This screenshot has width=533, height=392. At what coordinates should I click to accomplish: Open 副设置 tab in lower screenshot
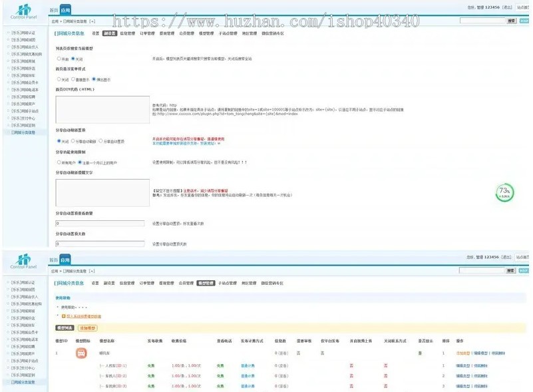pos(109,283)
